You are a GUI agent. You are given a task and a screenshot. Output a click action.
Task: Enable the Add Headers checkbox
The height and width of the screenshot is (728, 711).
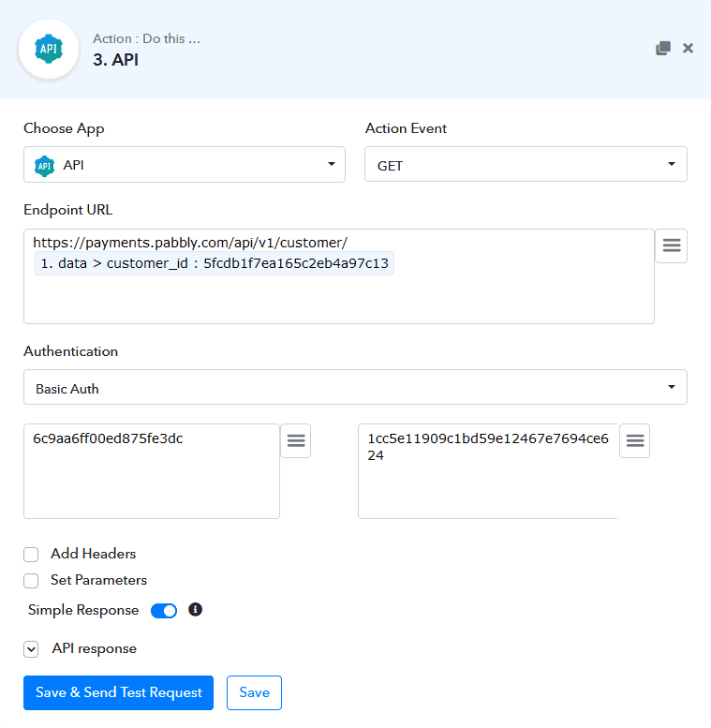pos(31,555)
